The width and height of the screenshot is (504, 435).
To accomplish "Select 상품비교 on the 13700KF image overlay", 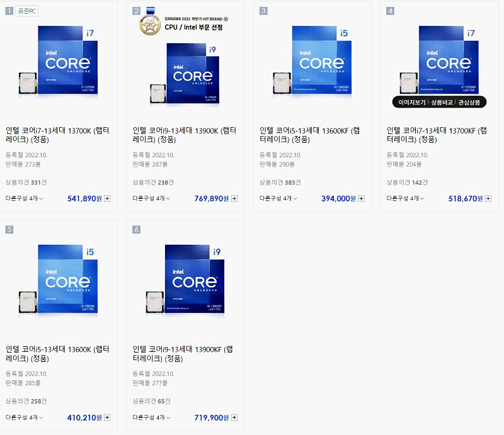I will pyautogui.click(x=442, y=102).
